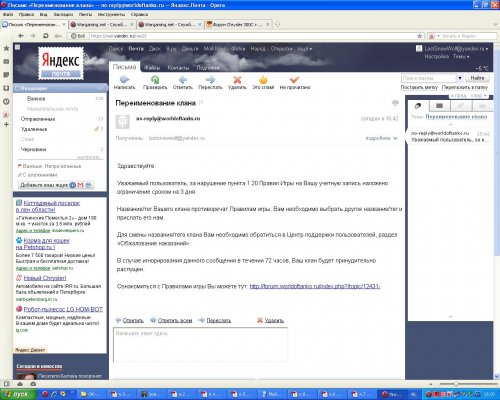This screenshot has height=400, width=500.
Task: Open the forum.worldoftanks.ru rules link
Action: point(315,286)
